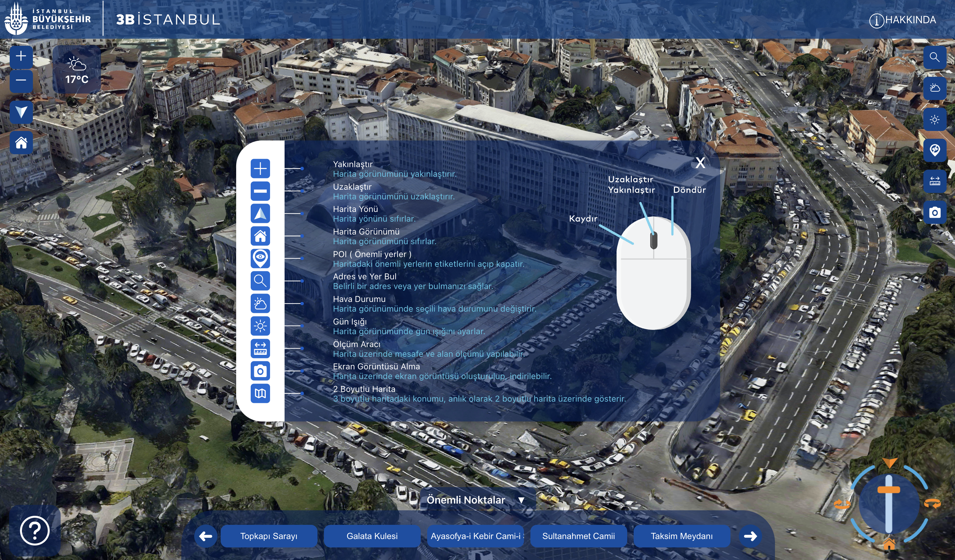Fly to Topkapı Sarayı
Image resolution: width=955 pixels, height=560 pixels.
(269, 536)
